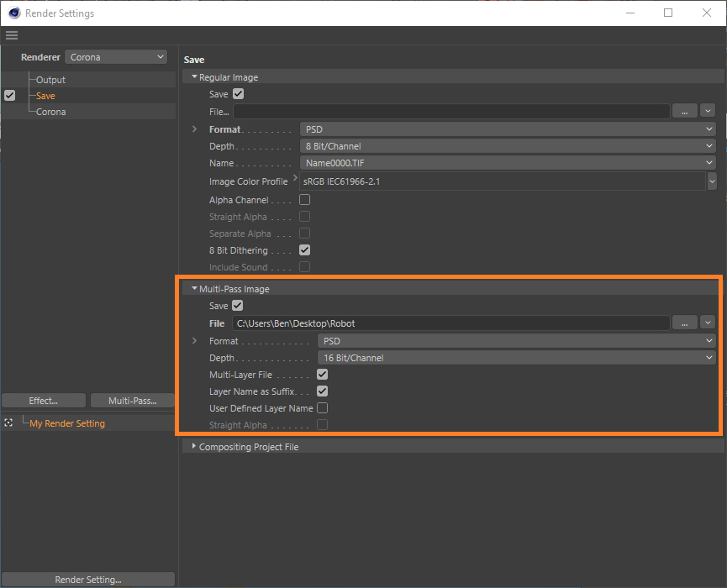Click the Render Setting... button
Viewport: 727px width, 588px height.
coord(88,580)
